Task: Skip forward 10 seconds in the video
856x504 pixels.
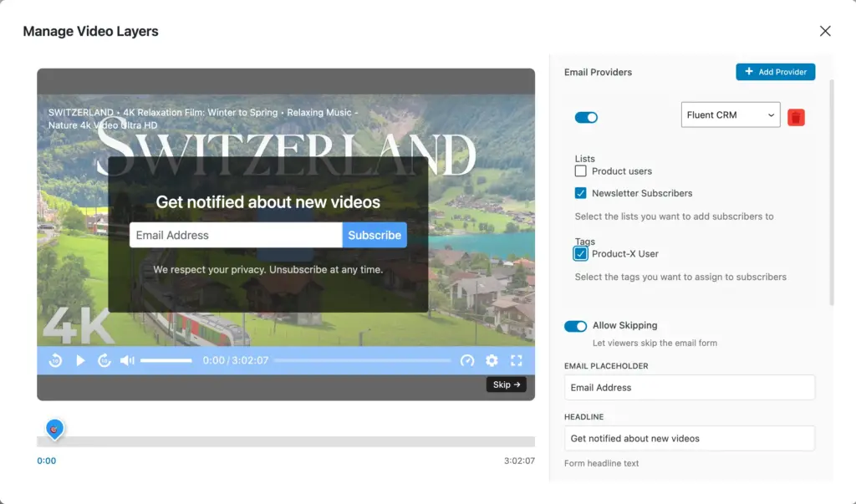Action: pos(103,360)
